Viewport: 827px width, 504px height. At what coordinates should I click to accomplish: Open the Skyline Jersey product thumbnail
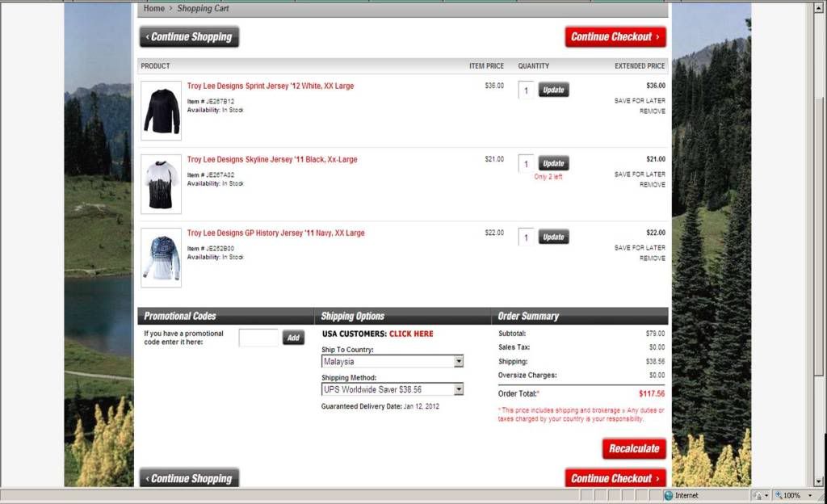[161, 184]
